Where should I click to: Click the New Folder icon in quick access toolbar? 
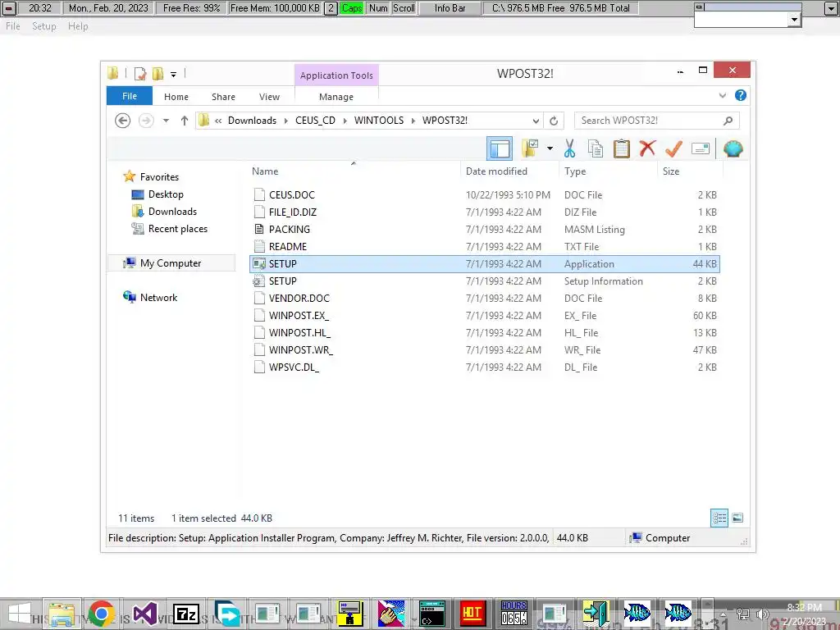(158, 73)
